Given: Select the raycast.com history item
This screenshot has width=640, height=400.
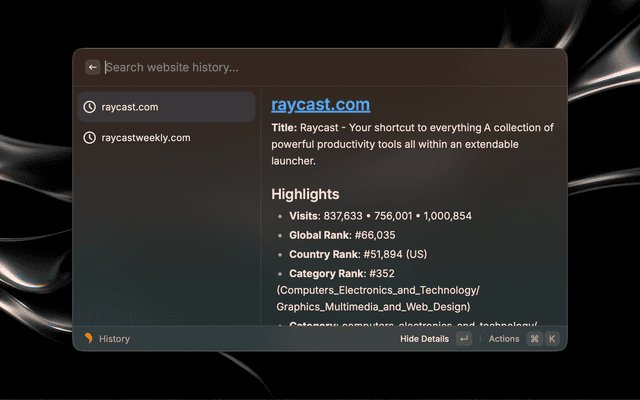Looking at the screenshot, I should coord(165,107).
